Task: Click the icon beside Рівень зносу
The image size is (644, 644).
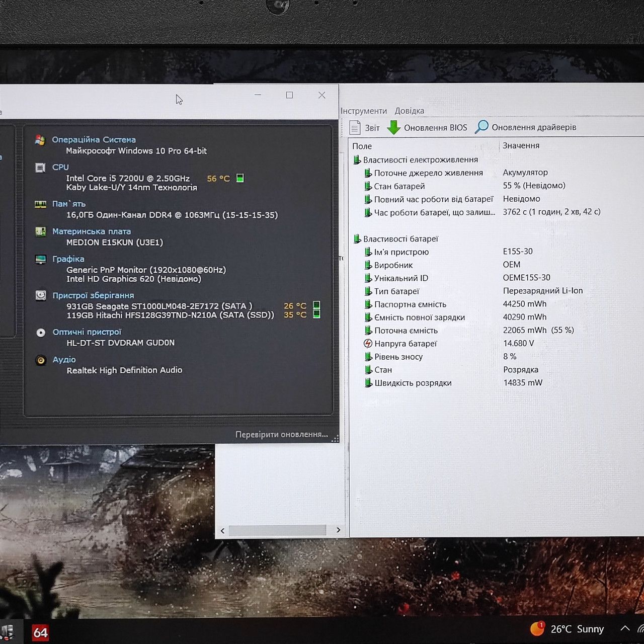Action: [x=368, y=357]
